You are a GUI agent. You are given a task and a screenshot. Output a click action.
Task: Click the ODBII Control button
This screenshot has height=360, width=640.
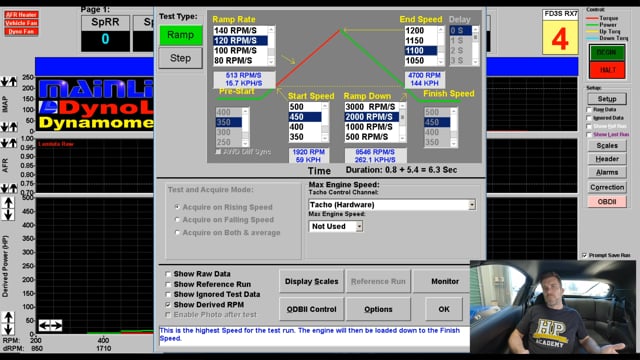click(311, 309)
